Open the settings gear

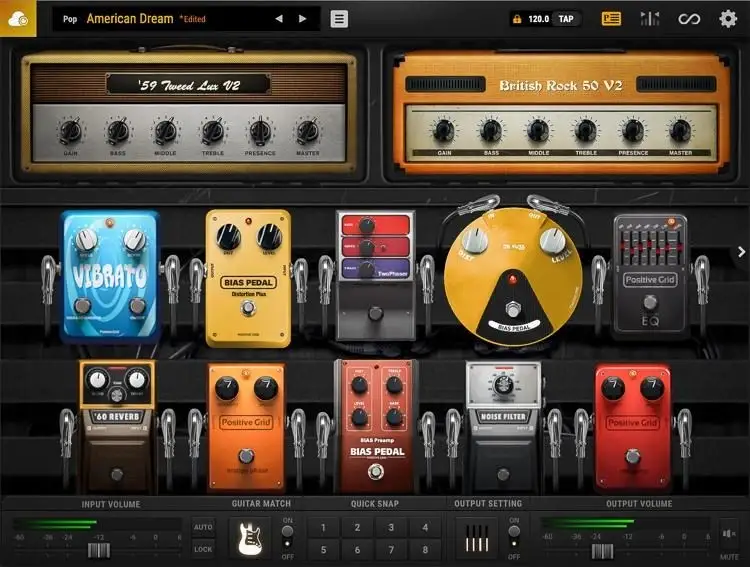click(x=728, y=19)
